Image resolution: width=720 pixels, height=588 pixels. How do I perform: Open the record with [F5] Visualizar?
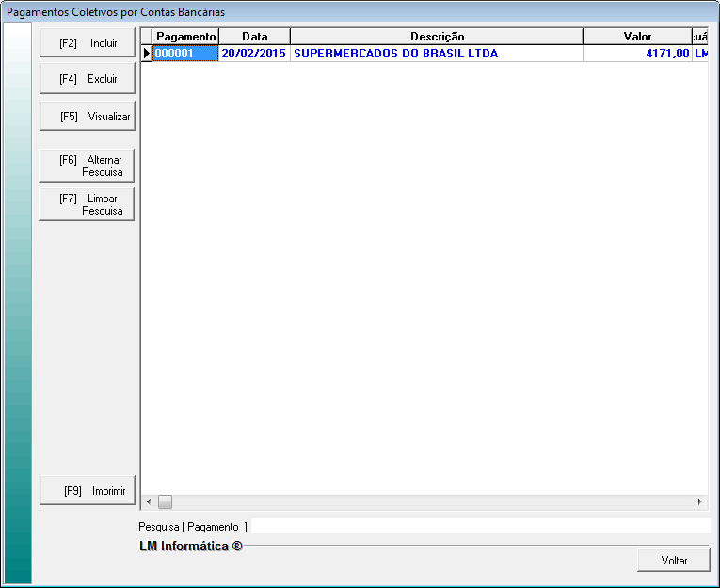tap(88, 118)
